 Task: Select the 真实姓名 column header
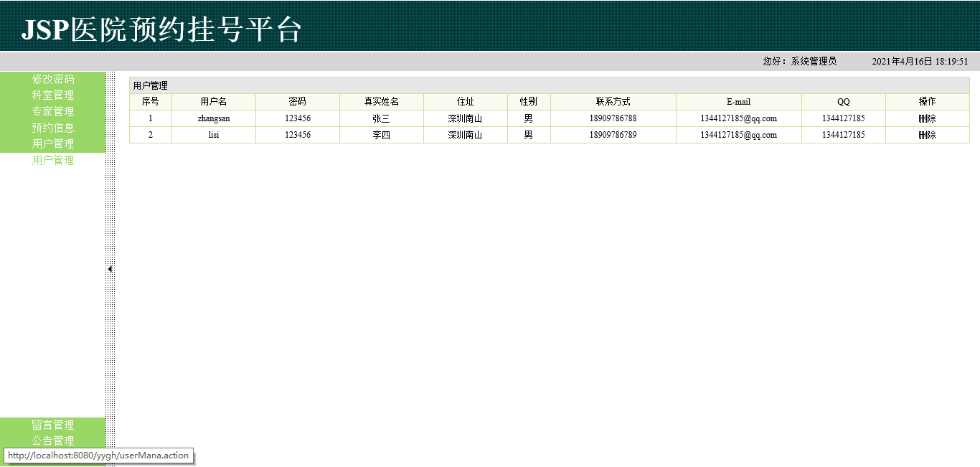(x=382, y=102)
